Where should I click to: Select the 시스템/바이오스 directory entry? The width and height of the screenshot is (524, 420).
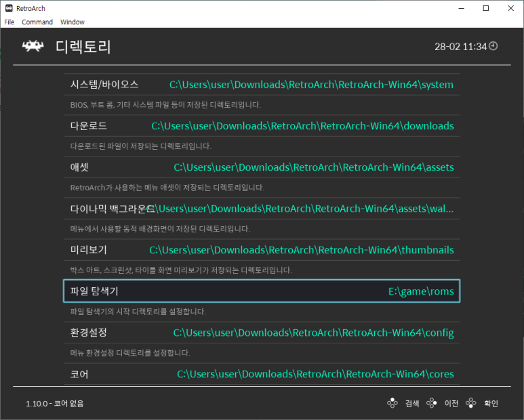tap(262, 85)
